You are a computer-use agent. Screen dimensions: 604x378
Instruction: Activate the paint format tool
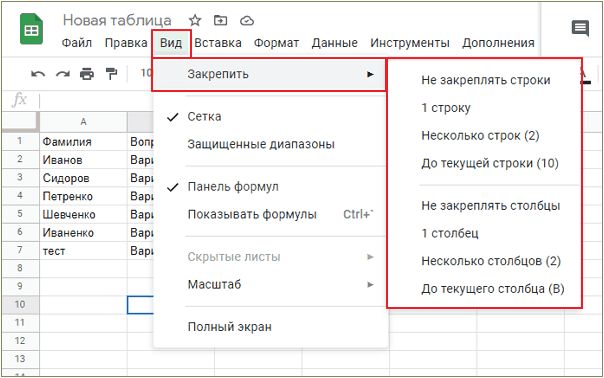coord(111,74)
